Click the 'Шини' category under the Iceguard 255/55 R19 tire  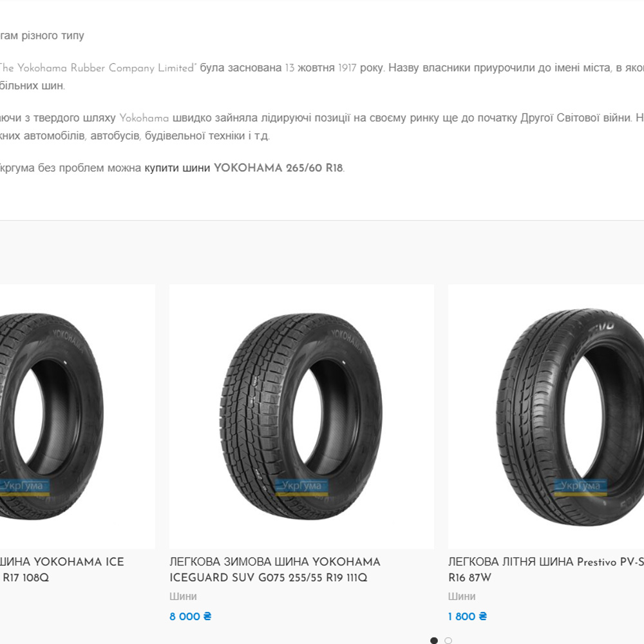click(x=183, y=596)
